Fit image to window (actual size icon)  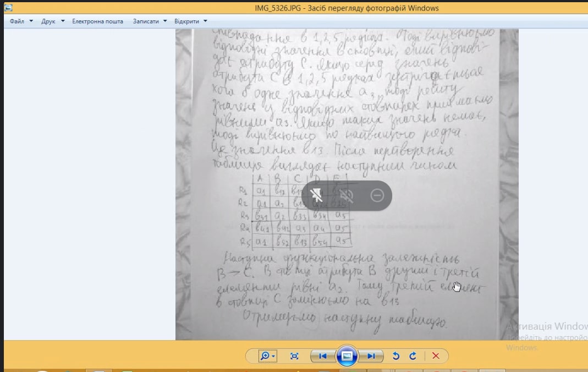click(x=294, y=356)
